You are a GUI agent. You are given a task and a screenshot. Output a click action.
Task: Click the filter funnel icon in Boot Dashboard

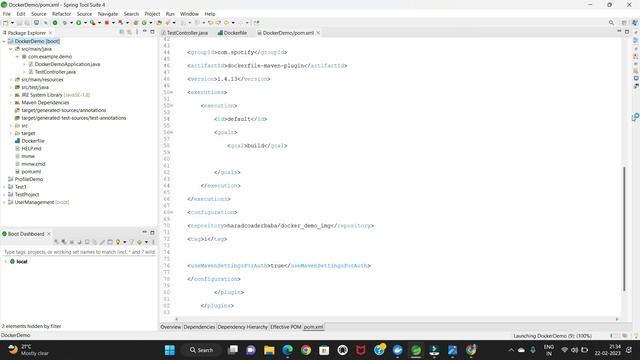pyautogui.click(x=131, y=242)
